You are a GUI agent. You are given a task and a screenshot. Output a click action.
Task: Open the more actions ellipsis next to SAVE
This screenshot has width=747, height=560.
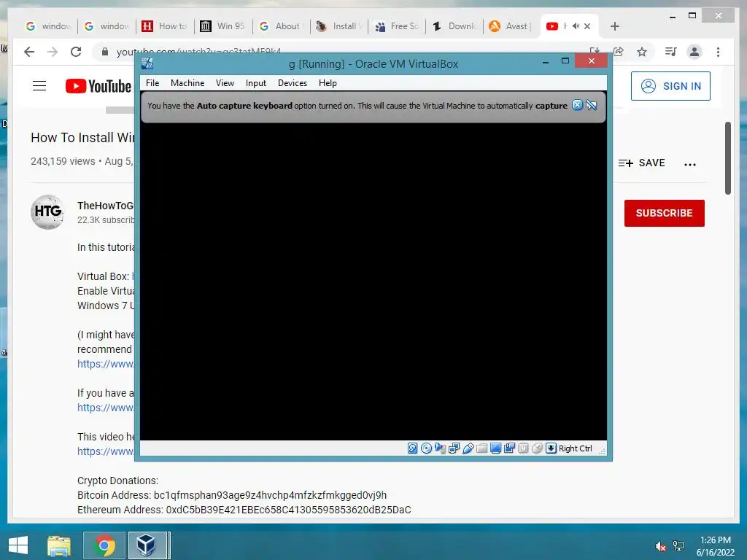(x=690, y=164)
